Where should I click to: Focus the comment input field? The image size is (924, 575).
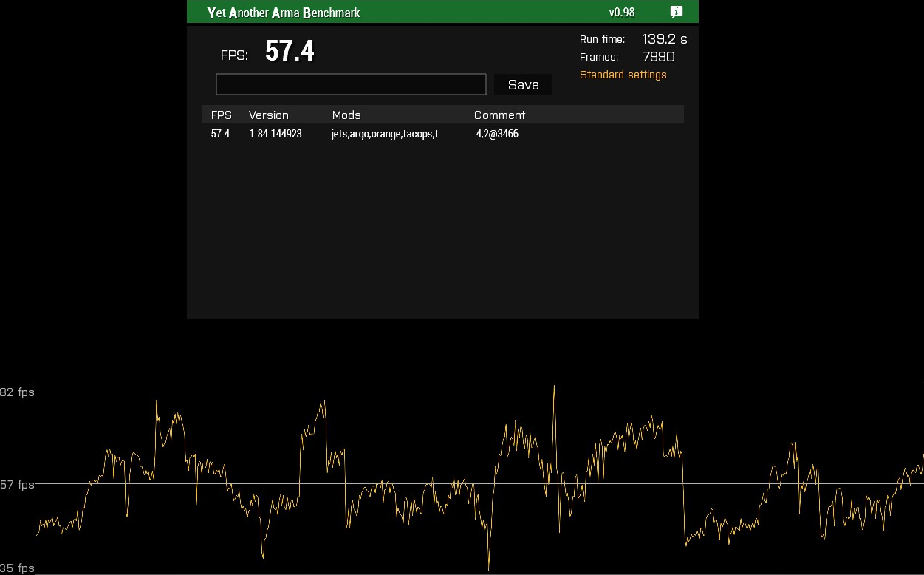351,84
